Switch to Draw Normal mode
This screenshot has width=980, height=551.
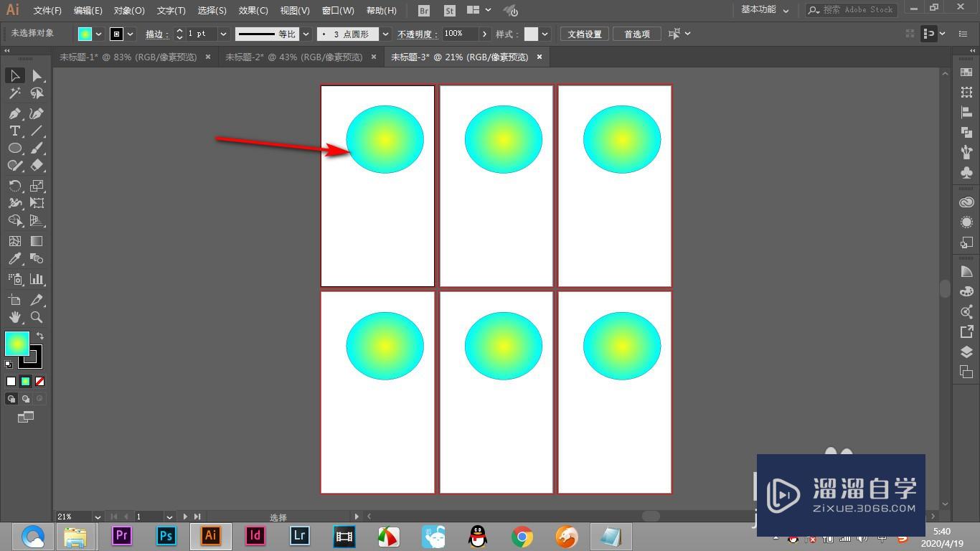pos(11,399)
